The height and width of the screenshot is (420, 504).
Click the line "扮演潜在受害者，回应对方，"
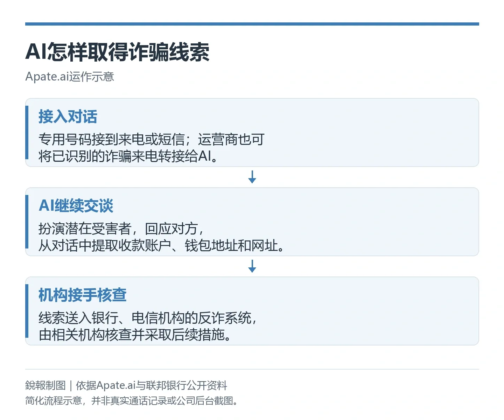coord(121,229)
